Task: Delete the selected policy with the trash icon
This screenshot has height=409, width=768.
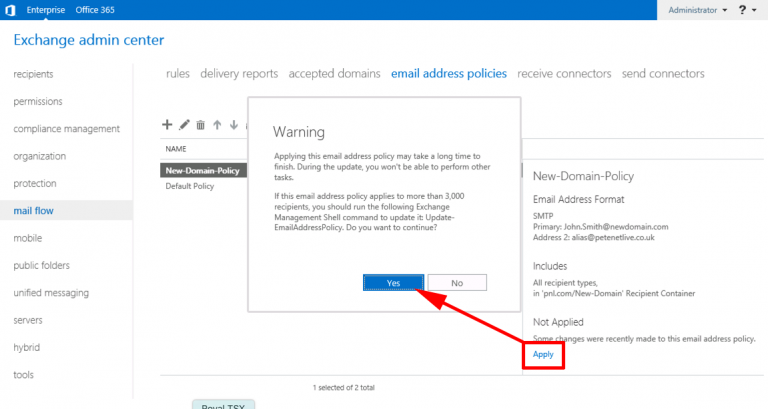Action: pos(200,125)
